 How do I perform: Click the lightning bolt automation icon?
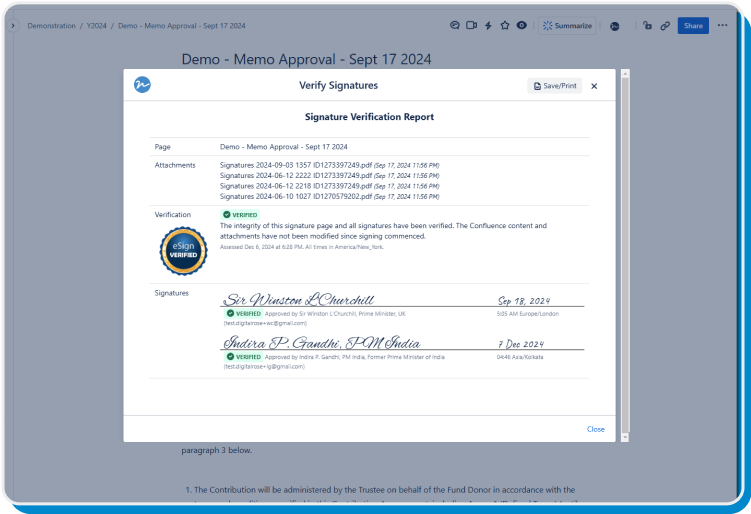tap(488, 25)
